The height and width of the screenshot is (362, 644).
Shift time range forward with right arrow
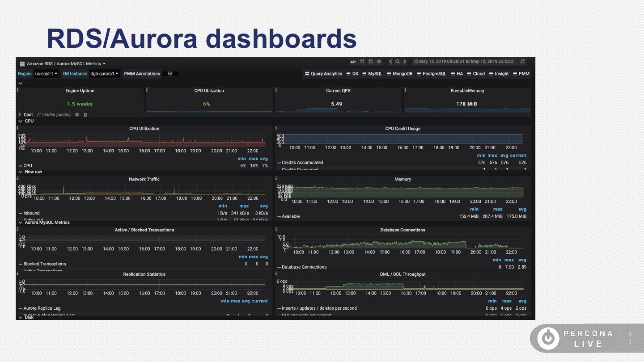point(405,62)
